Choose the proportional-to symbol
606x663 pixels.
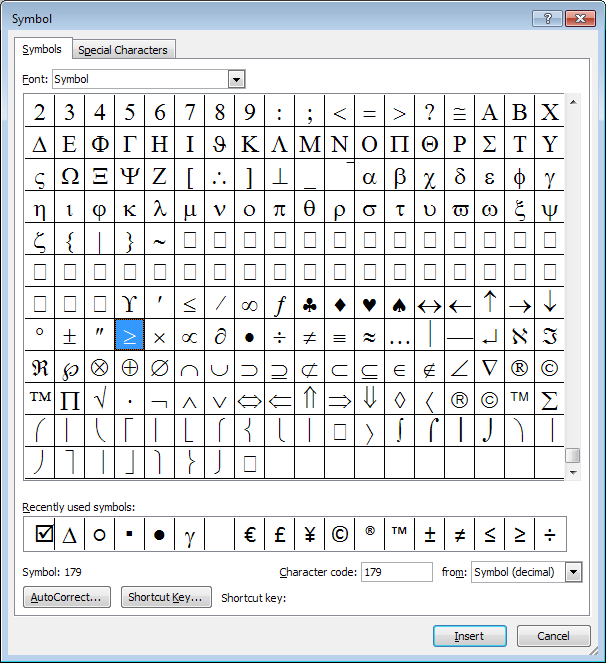click(x=189, y=335)
